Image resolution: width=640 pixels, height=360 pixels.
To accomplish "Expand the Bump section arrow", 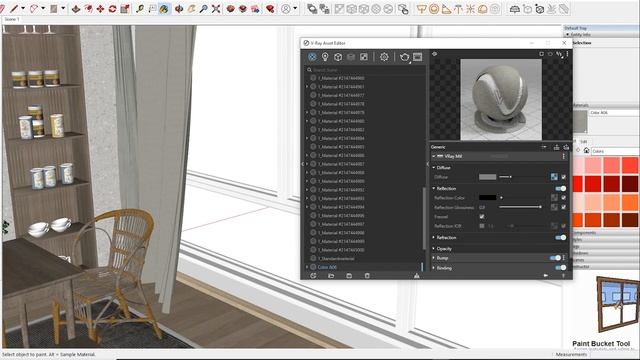I will pyautogui.click(x=434, y=258).
